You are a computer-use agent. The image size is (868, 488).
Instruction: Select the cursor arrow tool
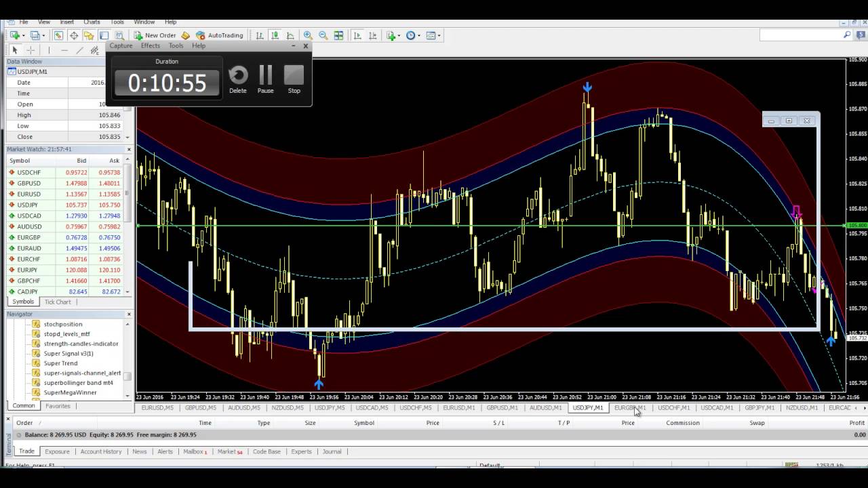click(x=15, y=50)
